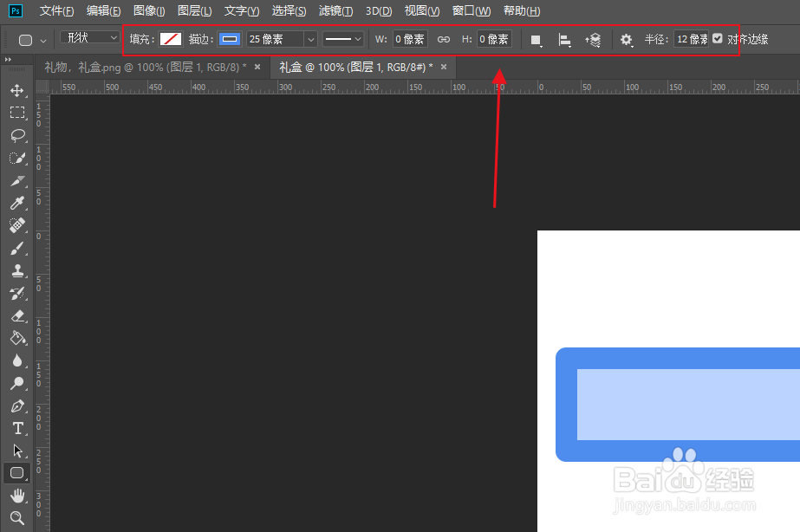
Task: Select the Quick Selection tool
Action: click(16, 158)
